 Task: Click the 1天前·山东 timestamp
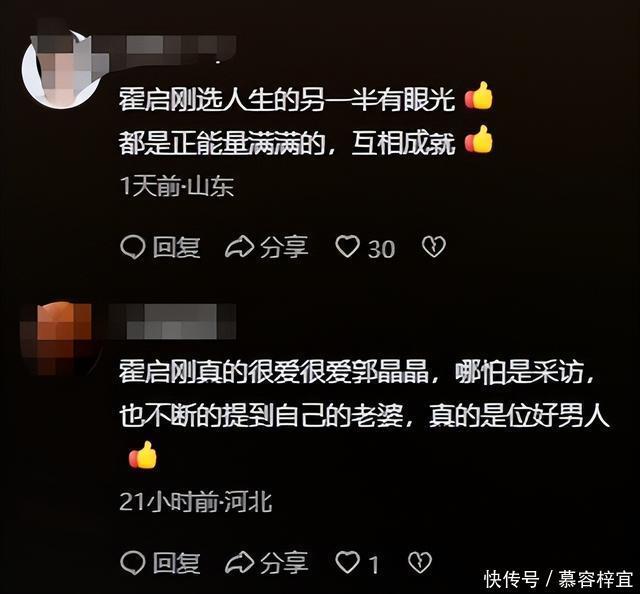coord(177,187)
